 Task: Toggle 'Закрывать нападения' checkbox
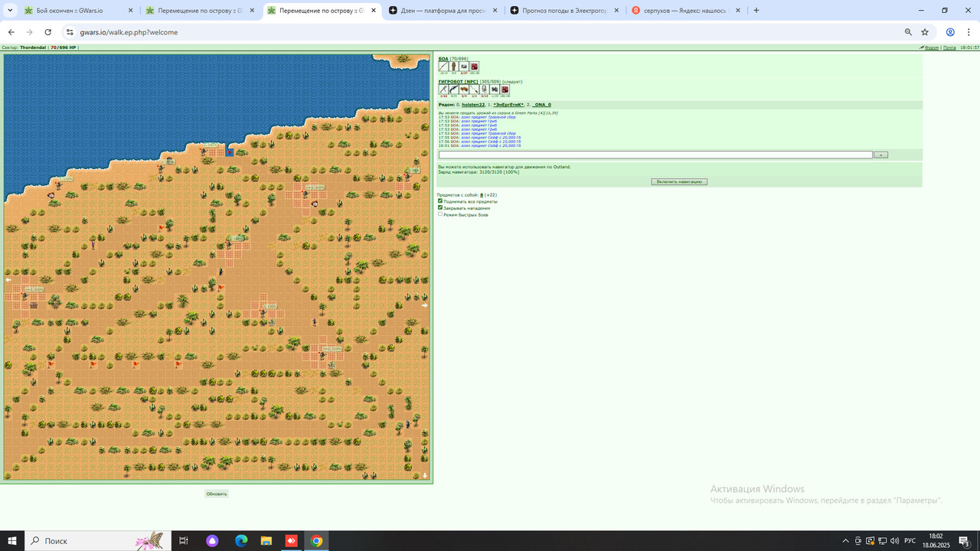tap(440, 207)
